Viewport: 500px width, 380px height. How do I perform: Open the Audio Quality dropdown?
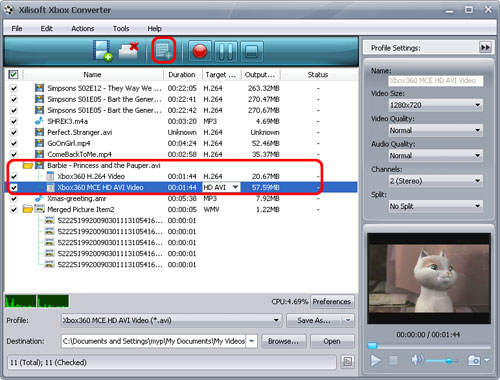pyautogui.click(x=436, y=156)
